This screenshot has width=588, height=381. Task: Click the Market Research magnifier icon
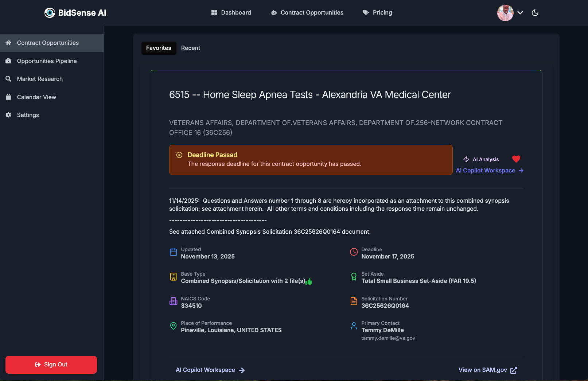(8, 79)
